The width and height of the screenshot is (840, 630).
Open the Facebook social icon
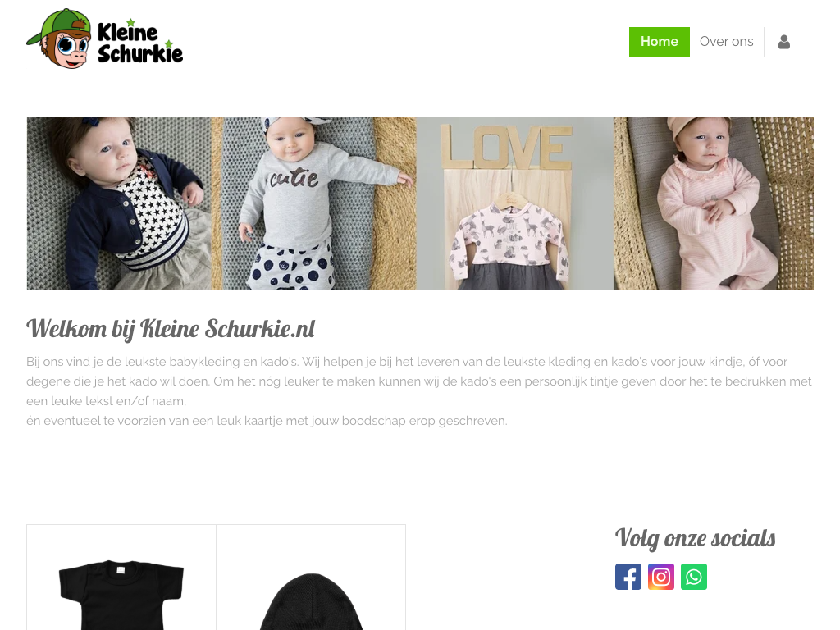(628, 577)
